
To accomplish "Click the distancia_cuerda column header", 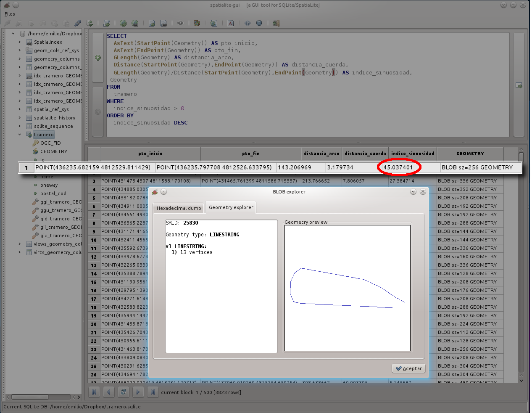I will pyautogui.click(x=365, y=154).
